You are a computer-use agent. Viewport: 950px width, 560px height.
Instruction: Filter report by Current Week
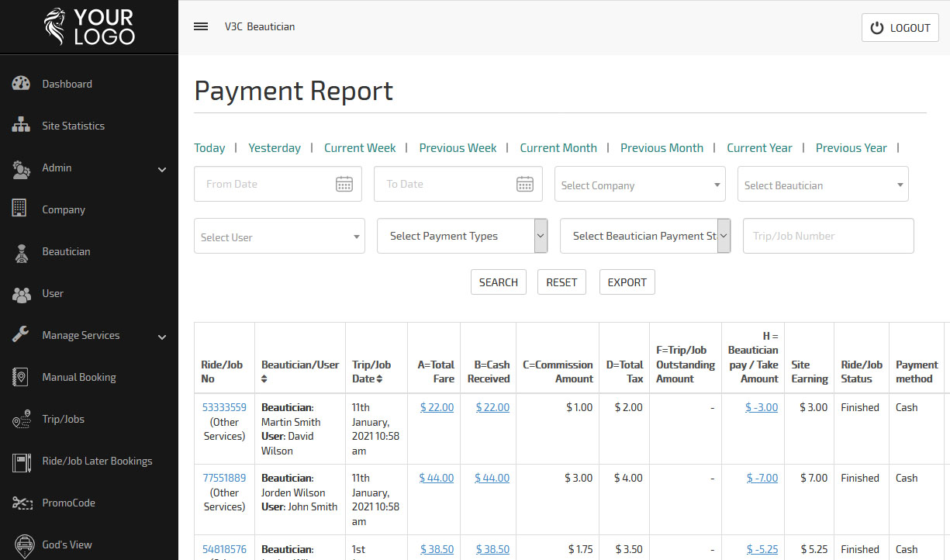pyautogui.click(x=360, y=147)
